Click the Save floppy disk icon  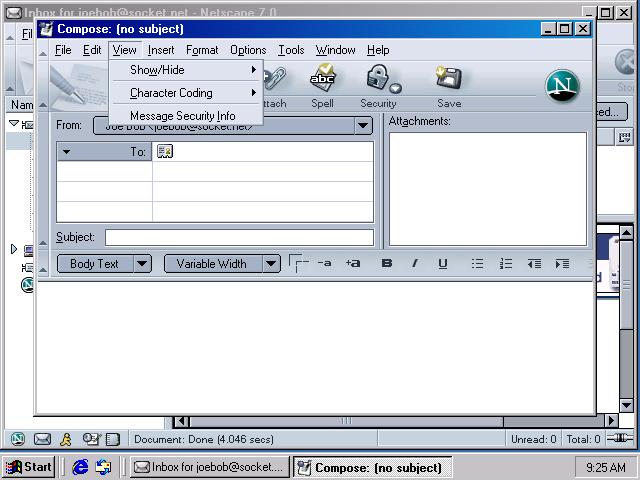(448, 78)
